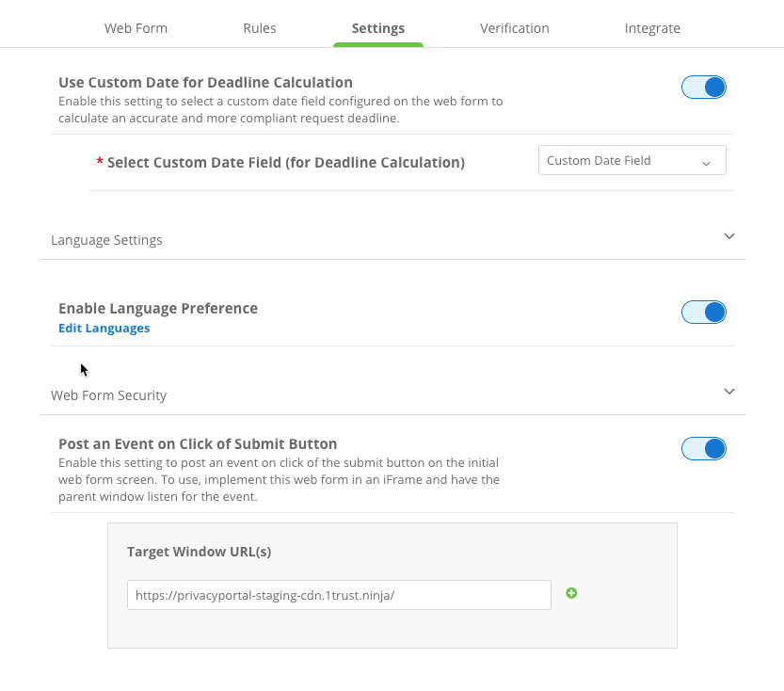Viewport: 784px width, 691px height.
Task: Click the Edit Languages link
Action: (x=104, y=329)
